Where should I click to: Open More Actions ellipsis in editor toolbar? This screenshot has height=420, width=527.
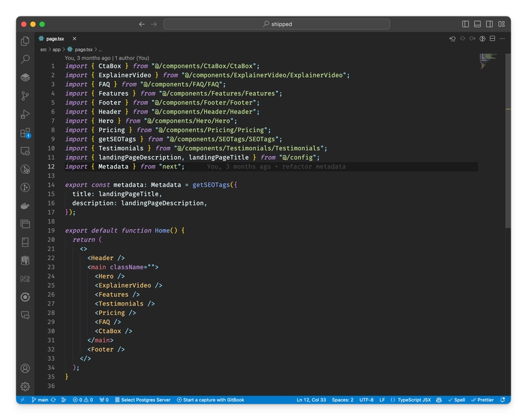tap(502, 39)
